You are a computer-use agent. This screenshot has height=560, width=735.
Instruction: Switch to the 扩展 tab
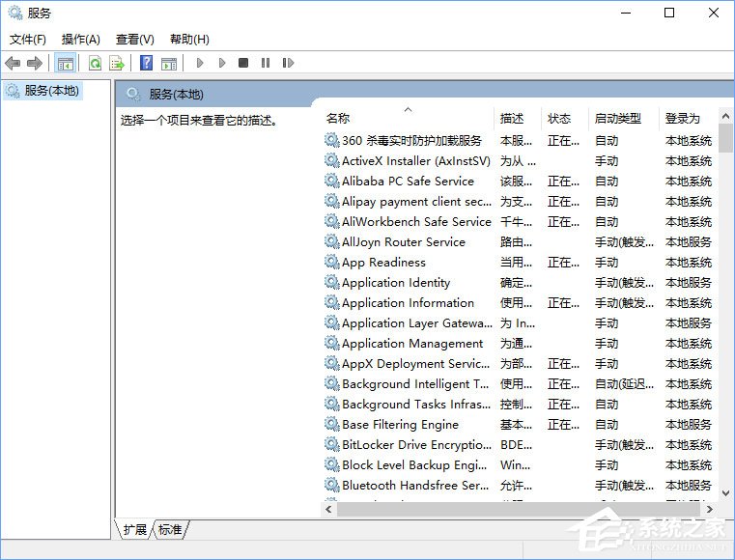tap(134, 529)
